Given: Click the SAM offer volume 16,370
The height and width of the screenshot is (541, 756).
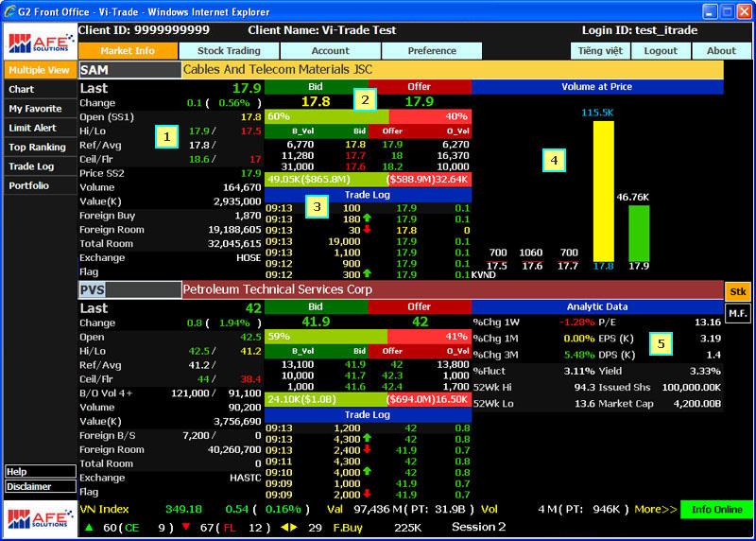Looking at the screenshot, I should (x=454, y=155).
